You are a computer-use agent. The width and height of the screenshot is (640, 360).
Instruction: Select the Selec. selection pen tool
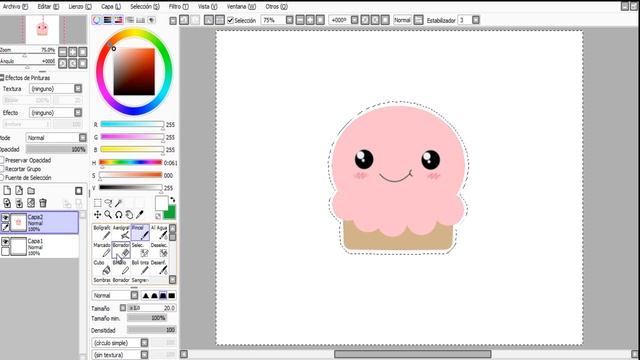coord(140,250)
